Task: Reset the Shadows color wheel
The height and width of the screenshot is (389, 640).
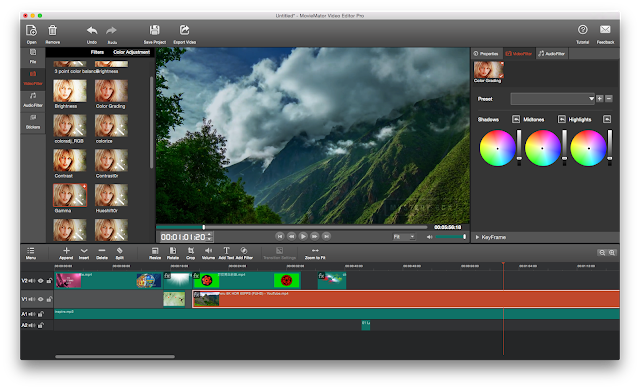Action: click(516, 119)
